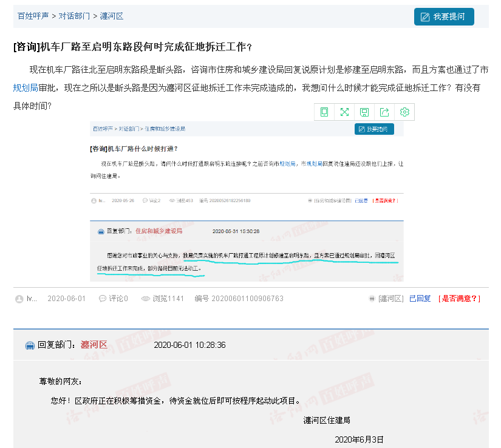Click the comment bubble icon next to 评论0
Image resolution: width=501 pixels, height=448 pixels.
pos(103,299)
